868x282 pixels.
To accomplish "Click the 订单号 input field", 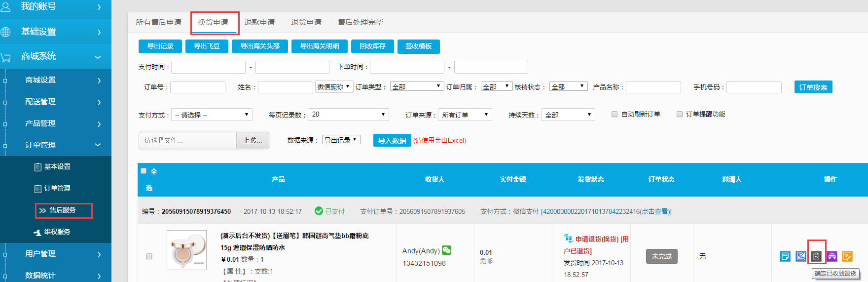I will [198, 87].
